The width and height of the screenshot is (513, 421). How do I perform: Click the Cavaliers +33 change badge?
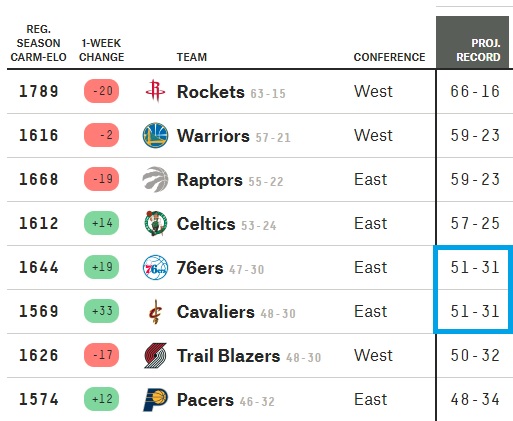[101, 311]
